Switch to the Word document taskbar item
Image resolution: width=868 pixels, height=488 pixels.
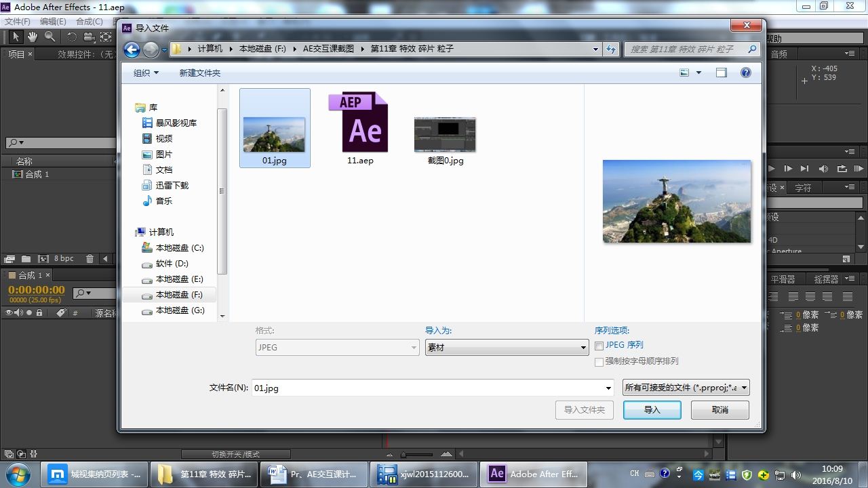click(314, 474)
